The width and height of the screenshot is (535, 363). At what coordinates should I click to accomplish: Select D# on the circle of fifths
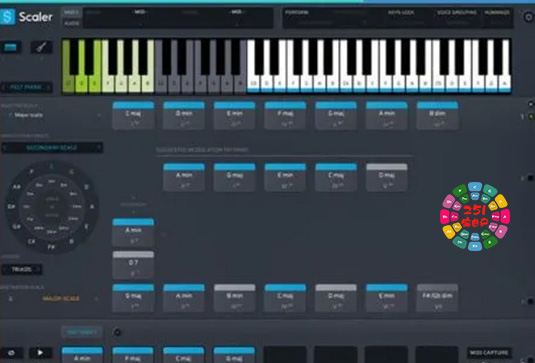[11, 207]
